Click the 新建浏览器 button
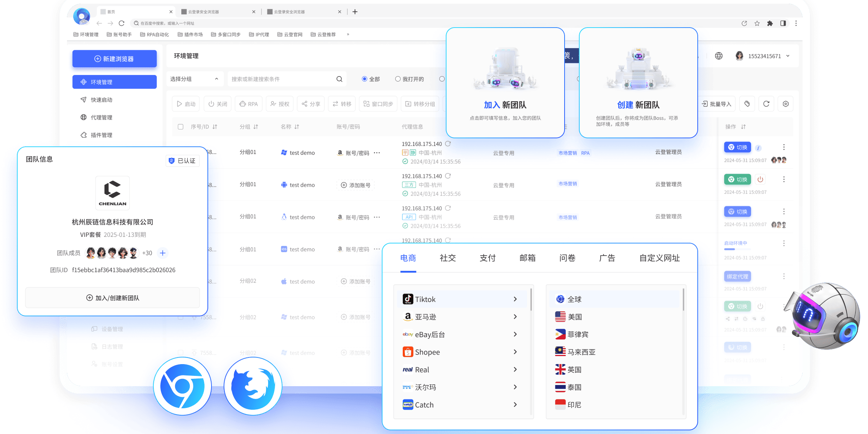Viewport: 868px width, 434px height. coord(114,59)
